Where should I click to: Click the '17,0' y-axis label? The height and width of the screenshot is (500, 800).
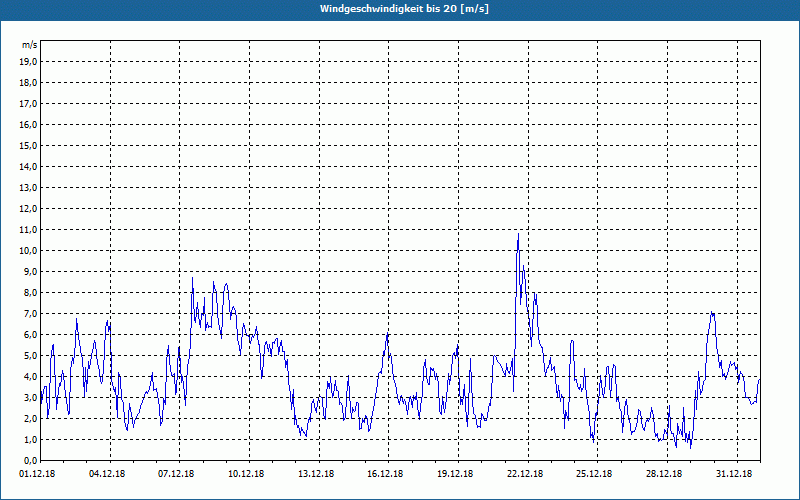pos(28,104)
